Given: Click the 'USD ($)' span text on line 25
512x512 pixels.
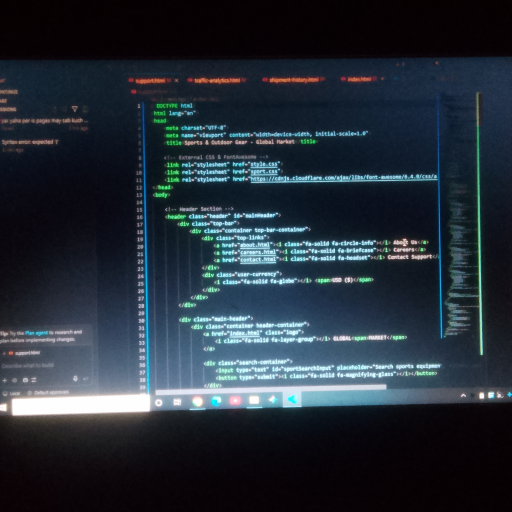Looking at the screenshot, I should click(342, 280).
